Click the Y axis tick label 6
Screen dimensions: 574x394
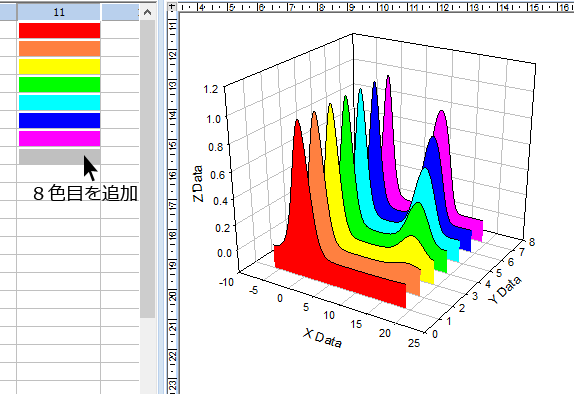pyautogui.click(x=511, y=262)
